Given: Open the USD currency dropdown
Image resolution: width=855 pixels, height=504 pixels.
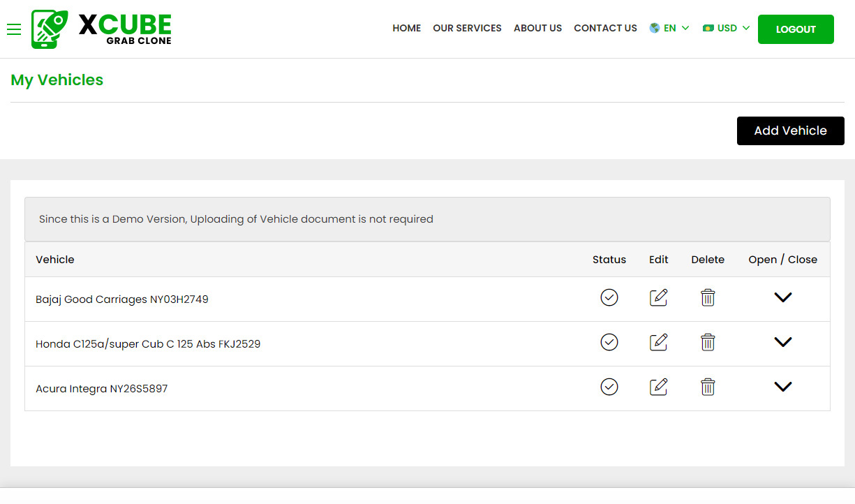Looking at the screenshot, I should click(727, 29).
